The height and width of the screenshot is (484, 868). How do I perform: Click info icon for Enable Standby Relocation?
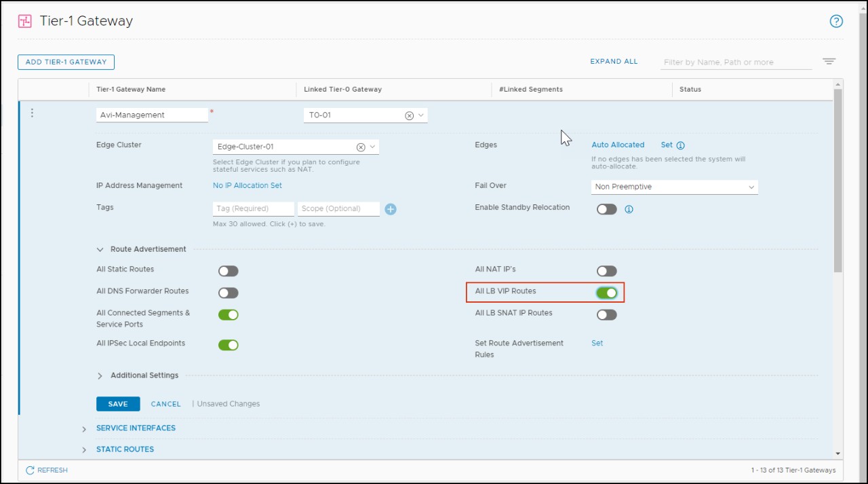629,209
